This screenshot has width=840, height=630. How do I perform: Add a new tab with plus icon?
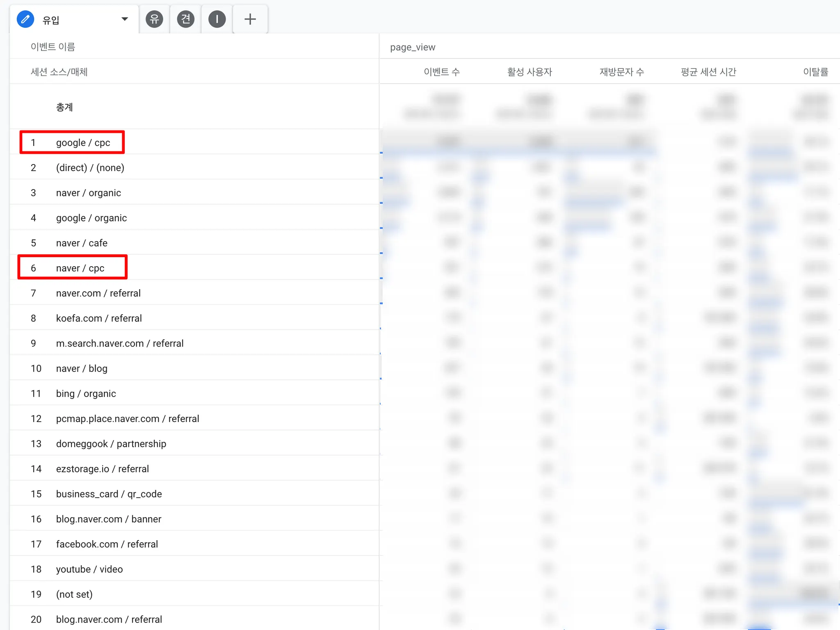pyautogui.click(x=250, y=19)
